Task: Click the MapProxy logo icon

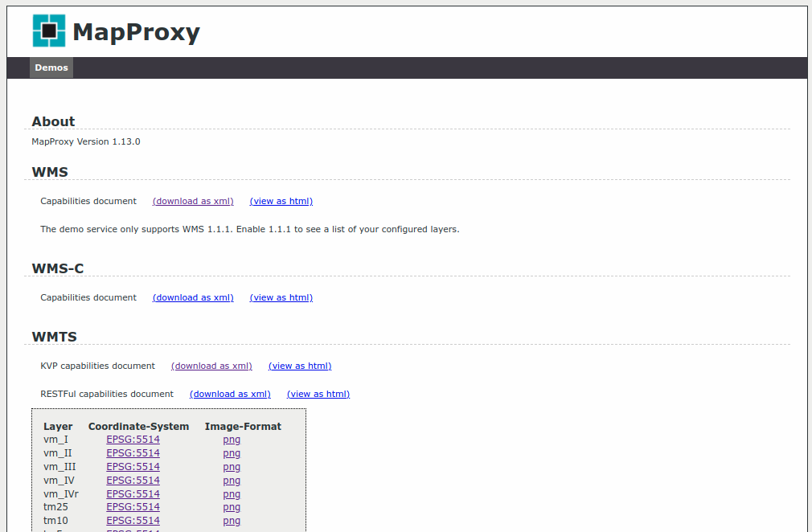Action: click(49, 31)
